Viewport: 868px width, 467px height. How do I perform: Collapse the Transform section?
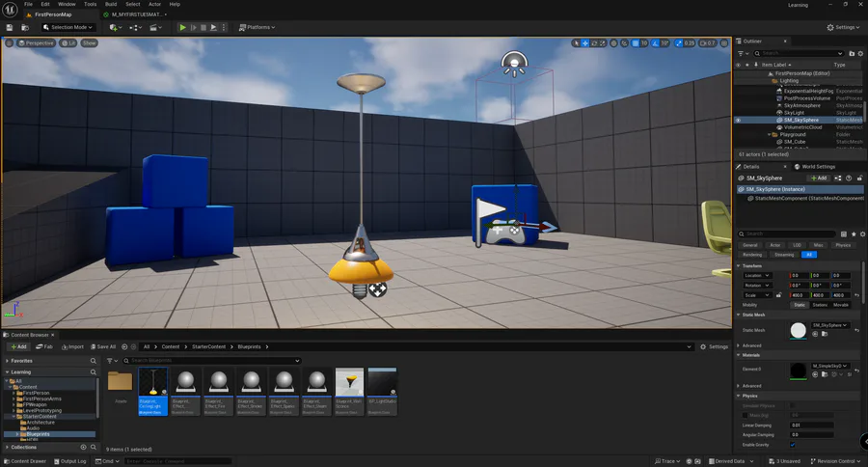[x=739, y=266]
